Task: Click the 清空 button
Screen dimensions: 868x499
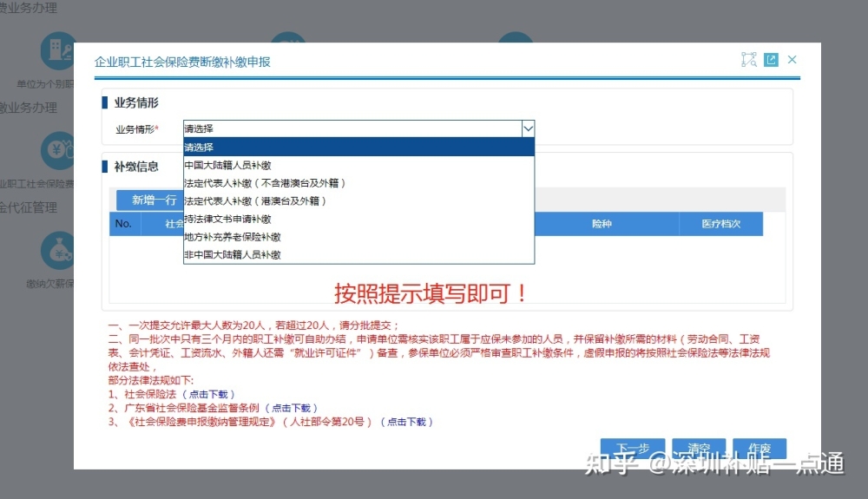Action: click(x=699, y=449)
